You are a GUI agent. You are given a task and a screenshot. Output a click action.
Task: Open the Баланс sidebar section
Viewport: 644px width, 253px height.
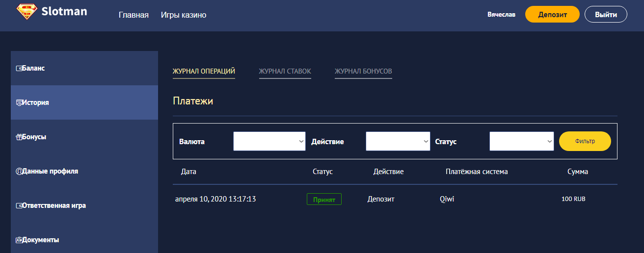tap(84, 68)
